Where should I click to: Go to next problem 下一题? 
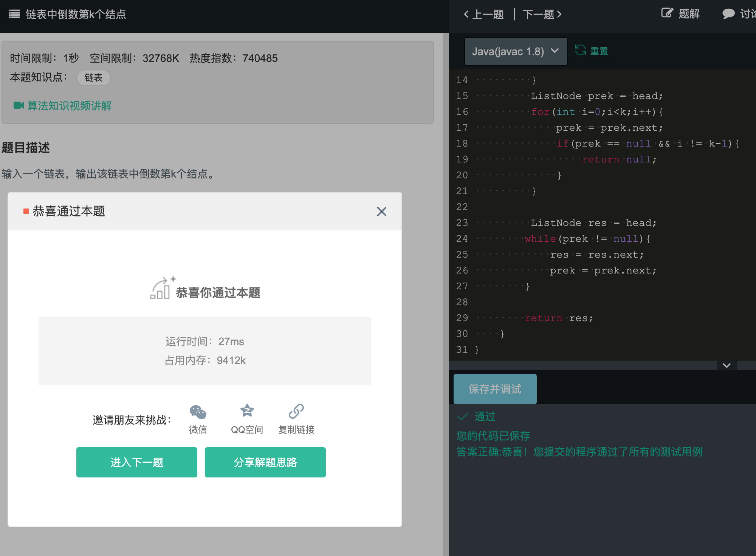pyautogui.click(x=542, y=14)
